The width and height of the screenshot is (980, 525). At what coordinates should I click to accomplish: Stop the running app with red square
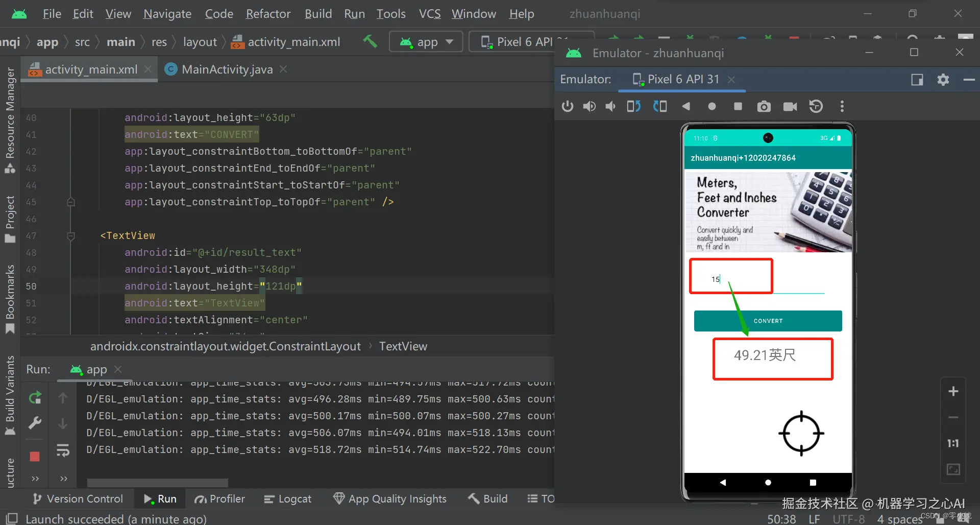[x=35, y=456]
